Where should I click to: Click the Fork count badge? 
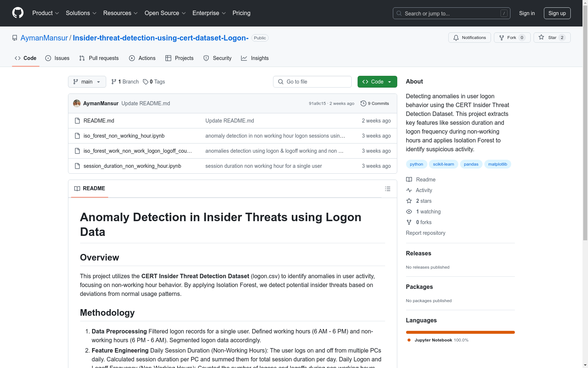pos(522,38)
